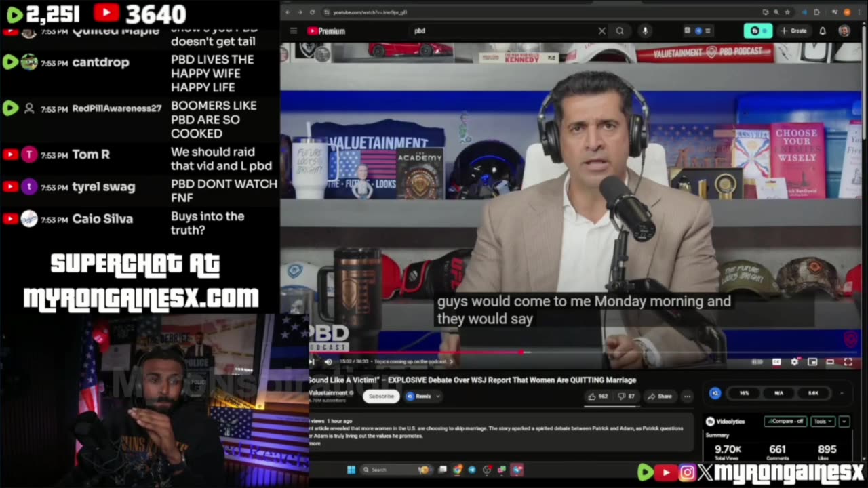
Task: Click Tom R's chat message
Action: click(x=221, y=159)
